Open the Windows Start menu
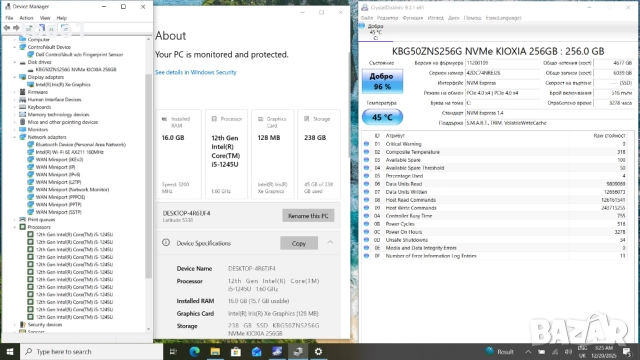The height and width of the screenshot is (360, 640). tap(10, 351)
